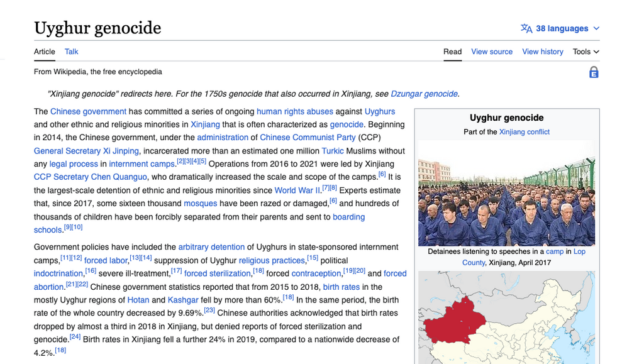Follow the mosques link
This screenshot has height=364, width=644.
tap(201, 204)
